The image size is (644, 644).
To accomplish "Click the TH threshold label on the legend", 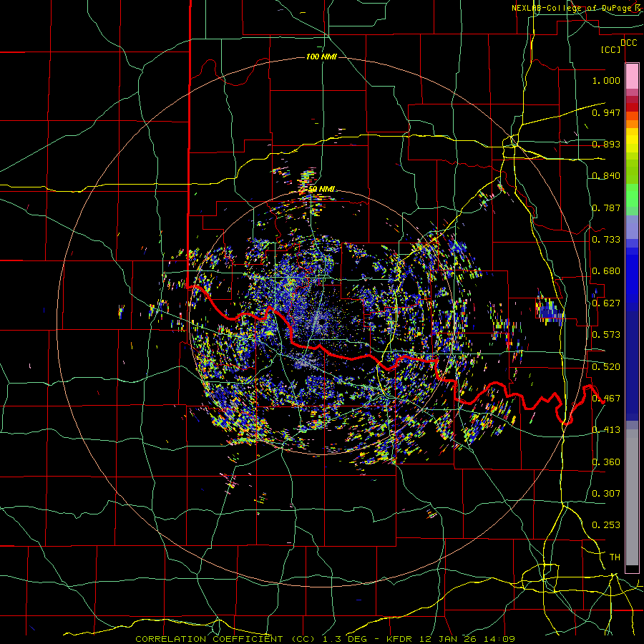I will (615, 557).
